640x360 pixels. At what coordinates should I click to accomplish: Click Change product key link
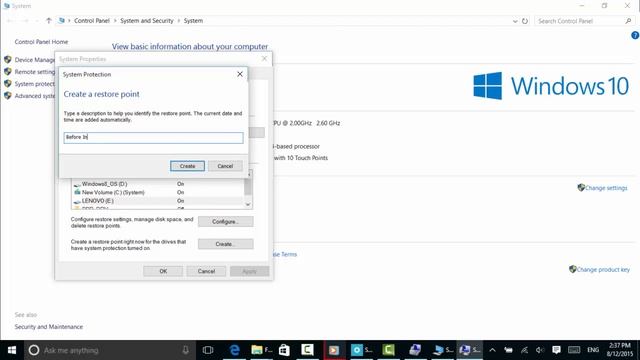(x=603, y=269)
